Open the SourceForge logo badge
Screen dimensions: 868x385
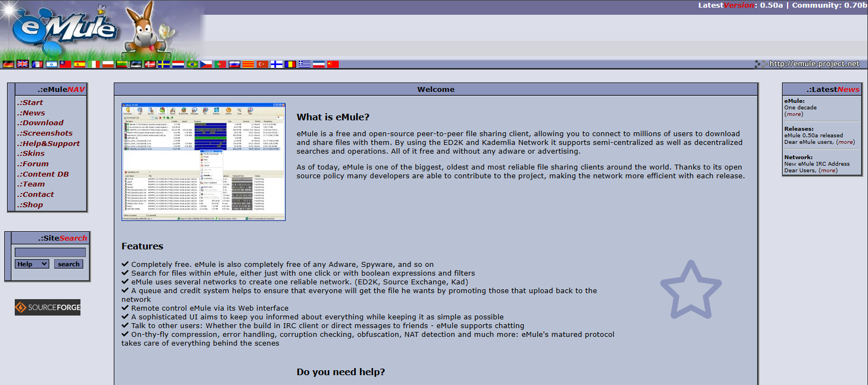point(48,307)
